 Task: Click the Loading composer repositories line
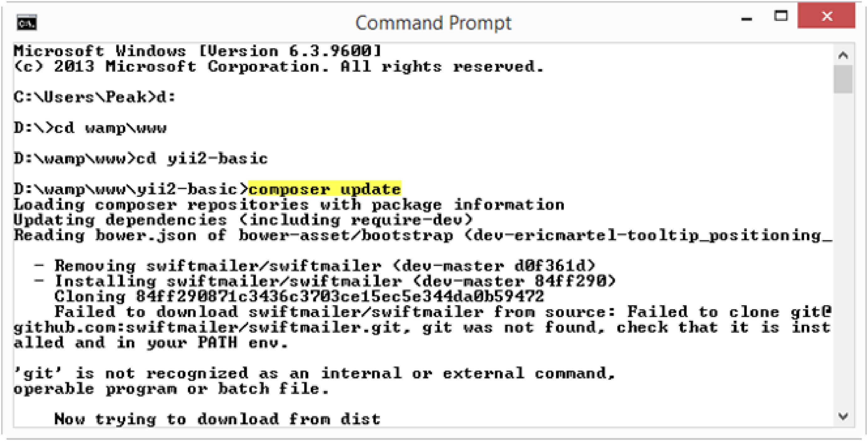[289, 205]
